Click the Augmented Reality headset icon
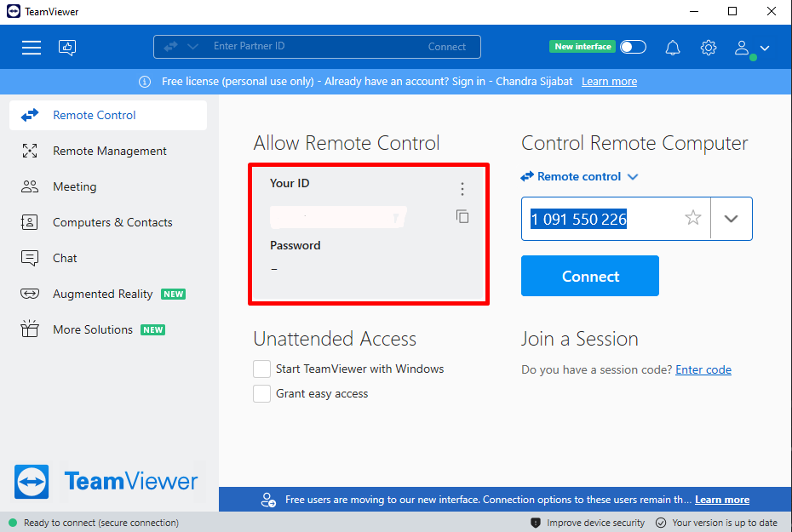Image resolution: width=792 pixels, height=532 pixels. coord(30,294)
